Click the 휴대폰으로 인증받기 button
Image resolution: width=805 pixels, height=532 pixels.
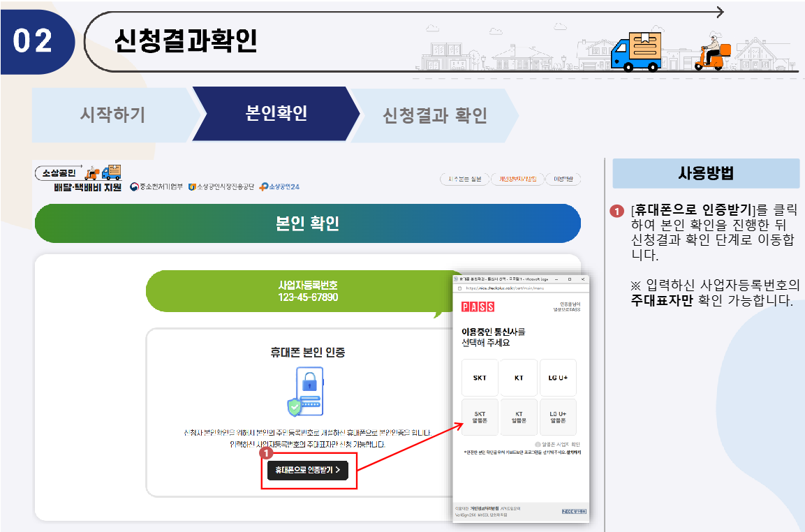click(307, 470)
